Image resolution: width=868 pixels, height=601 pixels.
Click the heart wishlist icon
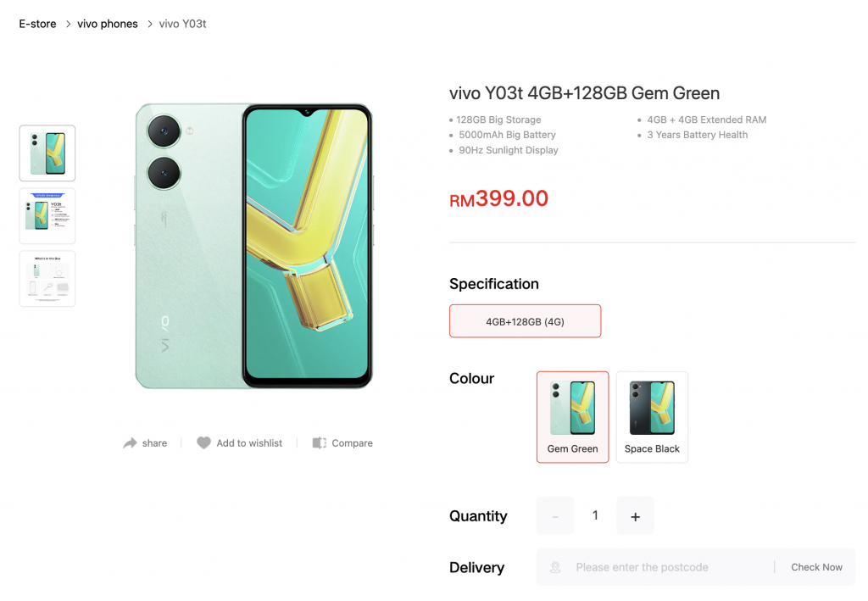[x=203, y=442]
